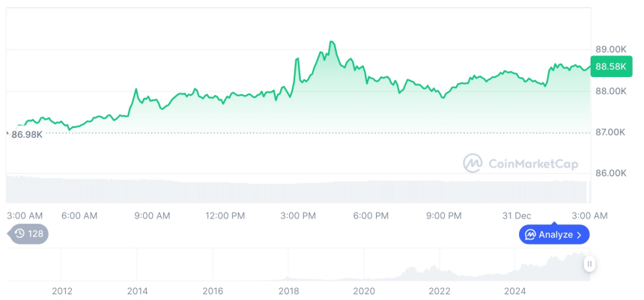
Task: Select 2012 on the overview timeline
Action: (61, 290)
